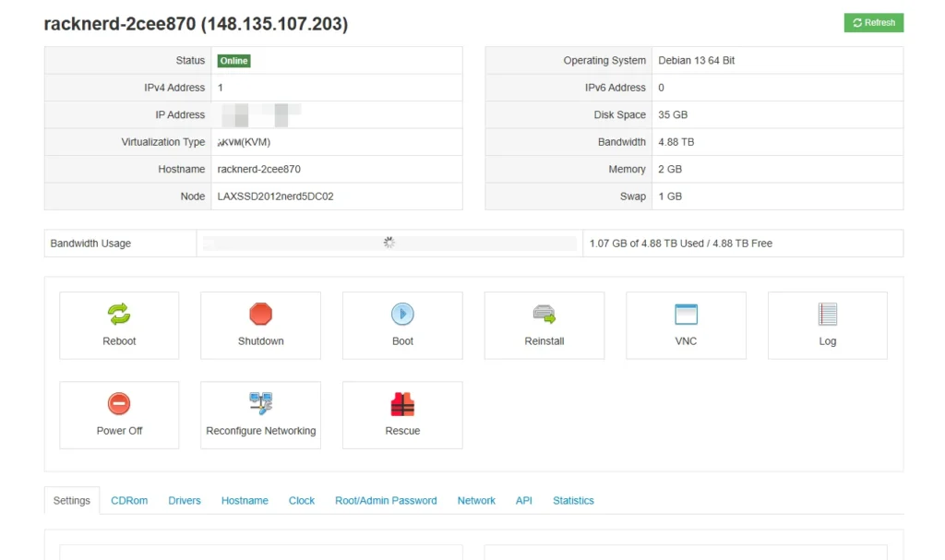Open the API tab
Image resolution: width=945 pixels, height=560 pixels.
pos(524,501)
